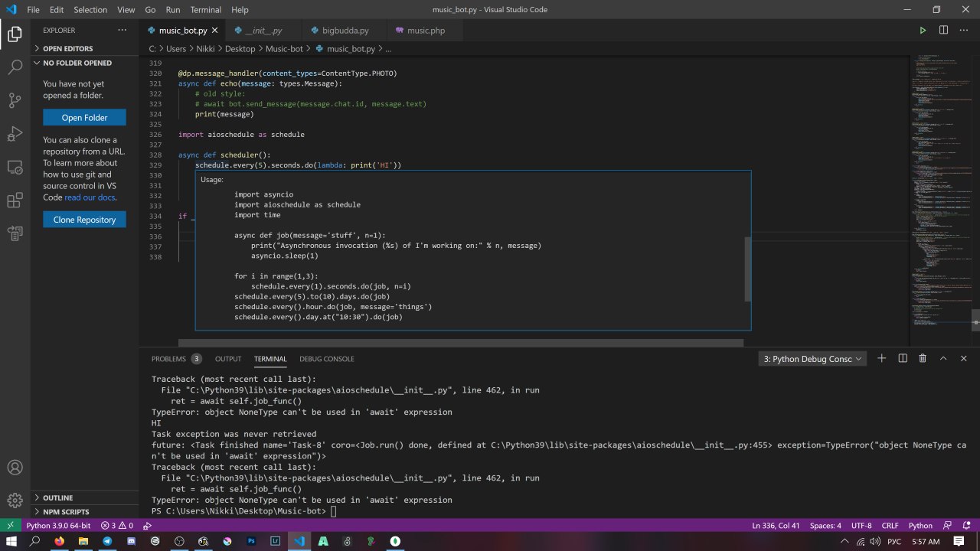The height and width of the screenshot is (551, 980).
Task: Close the music_bot.py editor tab
Action: click(214, 31)
